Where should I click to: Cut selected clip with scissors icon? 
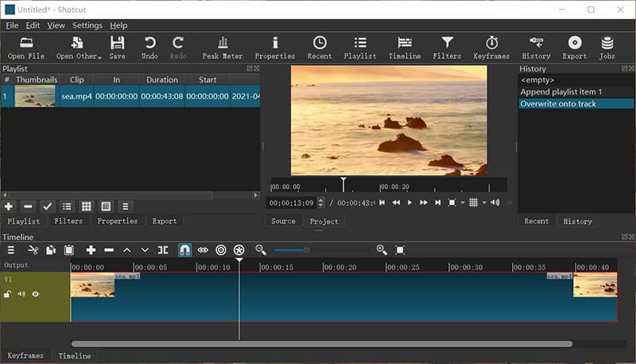tap(33, 250)
